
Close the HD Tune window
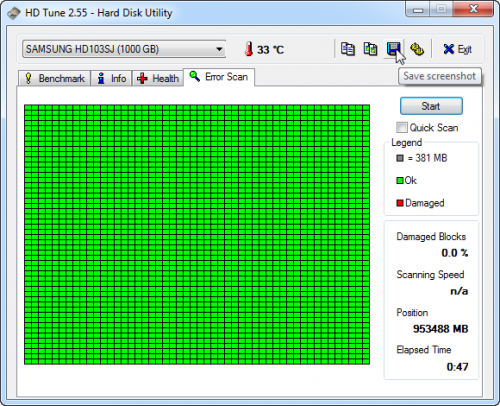(x=474, y=9)
